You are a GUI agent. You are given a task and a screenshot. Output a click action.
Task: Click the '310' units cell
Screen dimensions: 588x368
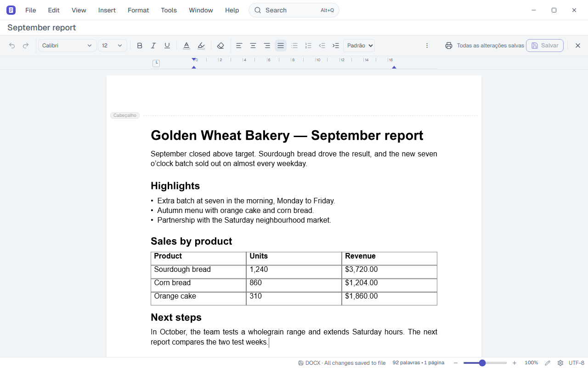pyautogui.click(x=294, y=298)
